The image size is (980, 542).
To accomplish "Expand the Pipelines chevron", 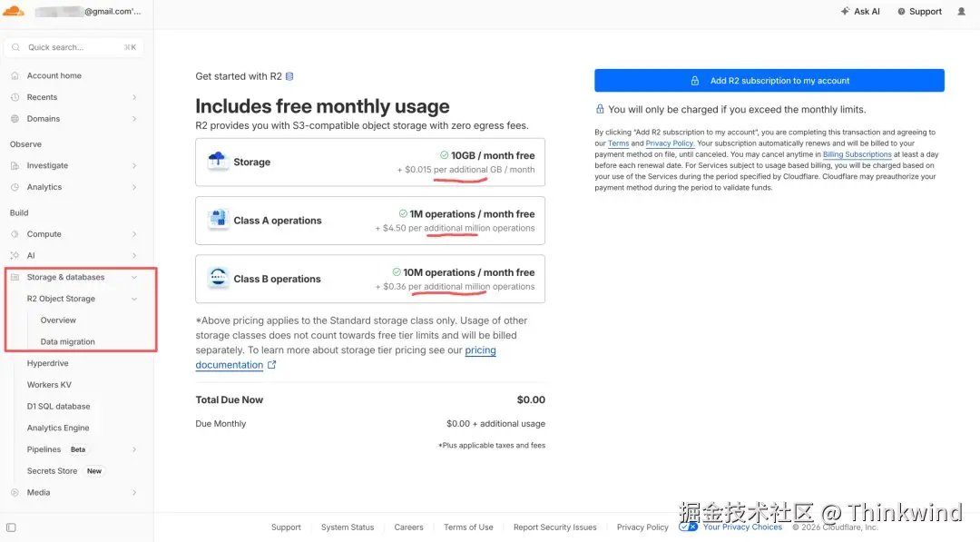I will [134, 449].
